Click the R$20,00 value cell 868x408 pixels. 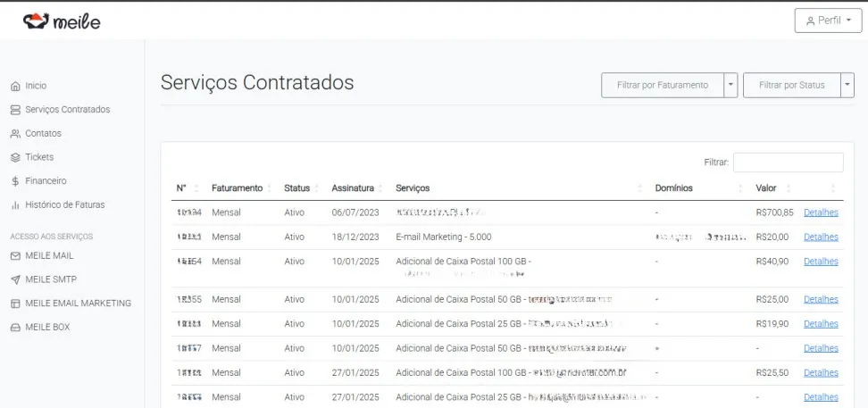coord(772,237)
